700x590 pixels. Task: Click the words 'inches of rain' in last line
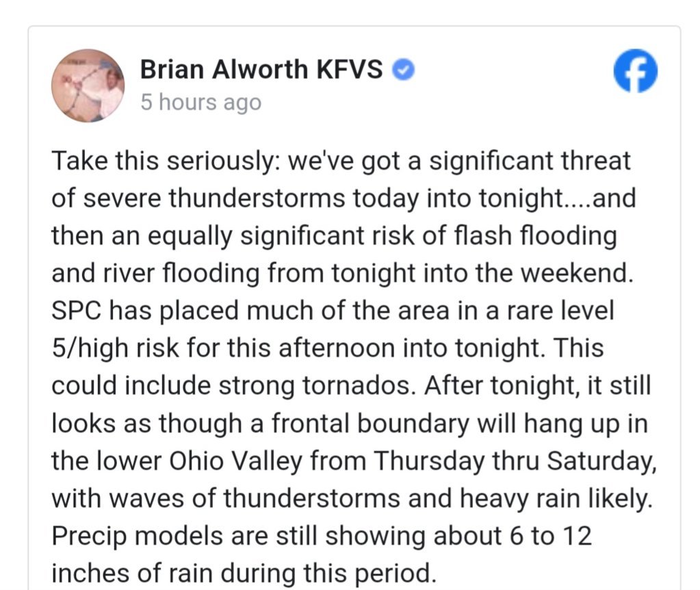click(x=131, y=573)
